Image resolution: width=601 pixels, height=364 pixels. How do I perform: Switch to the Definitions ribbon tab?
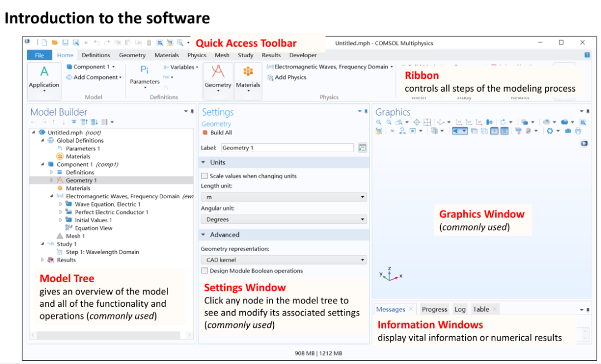pyautogui.click(x=96, y=55)
